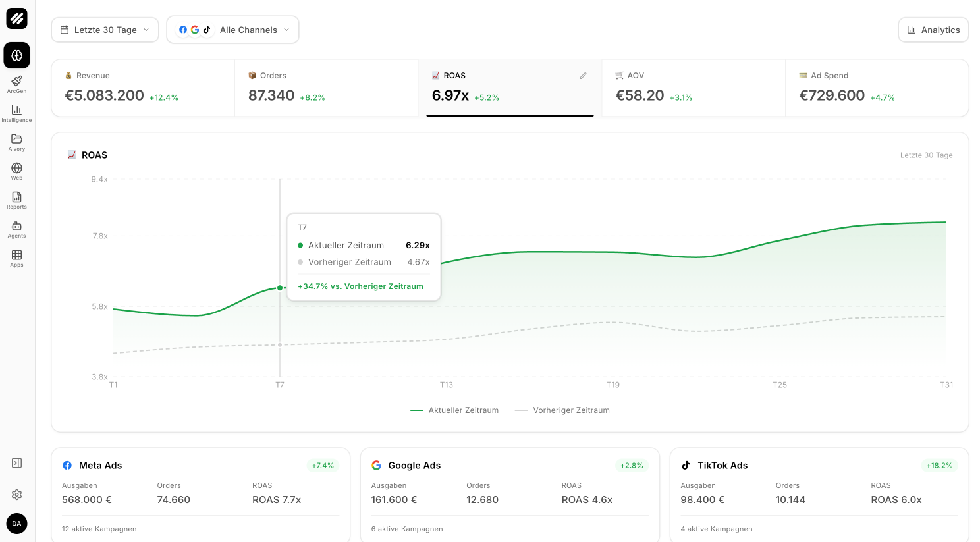Open ArcGen from the sidebar
The height and width of the screenshot is (542, 980).
(x=16, y=84)
